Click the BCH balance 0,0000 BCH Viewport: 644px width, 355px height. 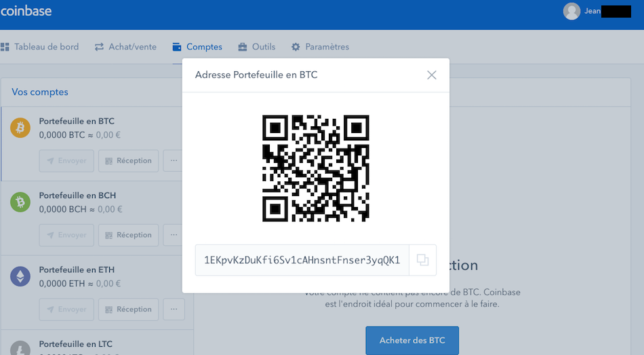point(62,209)
